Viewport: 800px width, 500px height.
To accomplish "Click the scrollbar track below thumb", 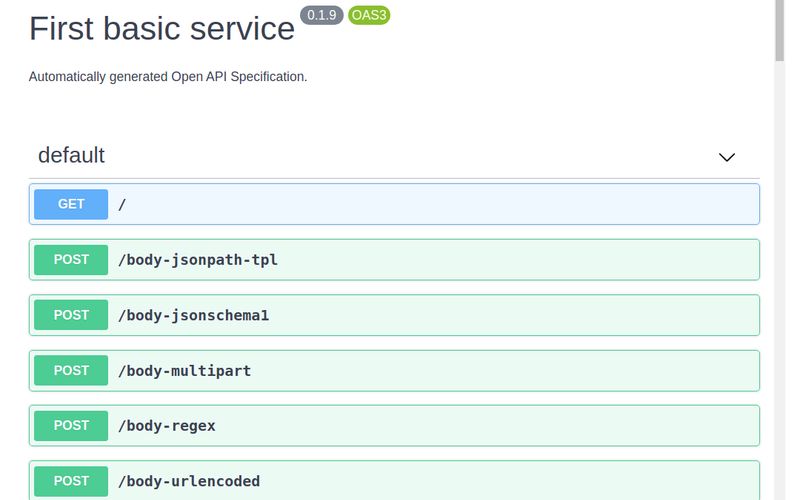I will pos(779,281).
